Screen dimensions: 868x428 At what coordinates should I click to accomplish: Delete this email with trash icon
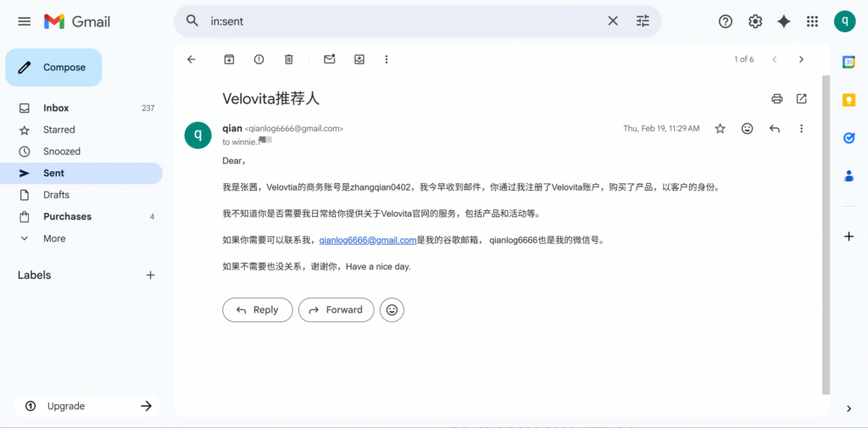(288, 59)
